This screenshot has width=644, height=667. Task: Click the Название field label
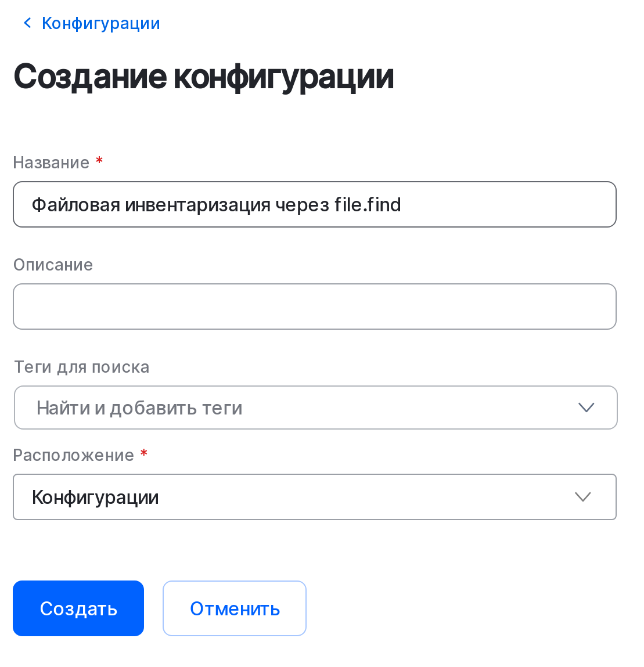coord(52,163)
